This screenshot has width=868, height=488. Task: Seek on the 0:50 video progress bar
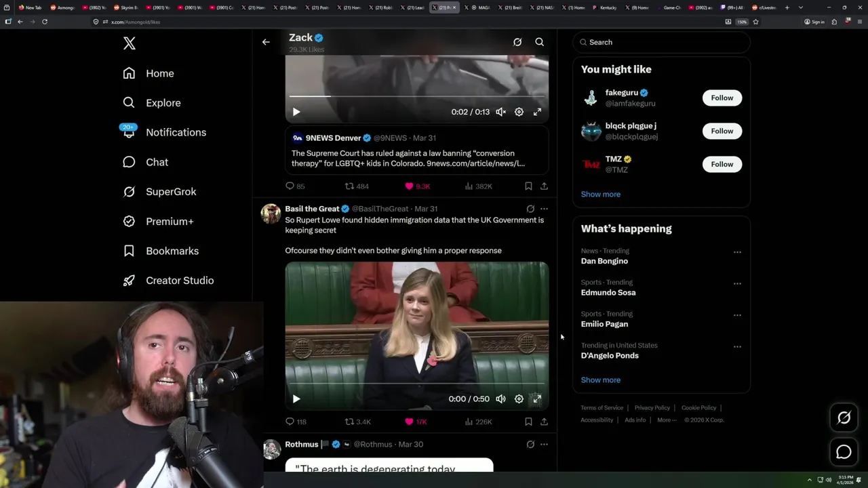point(417,384)
